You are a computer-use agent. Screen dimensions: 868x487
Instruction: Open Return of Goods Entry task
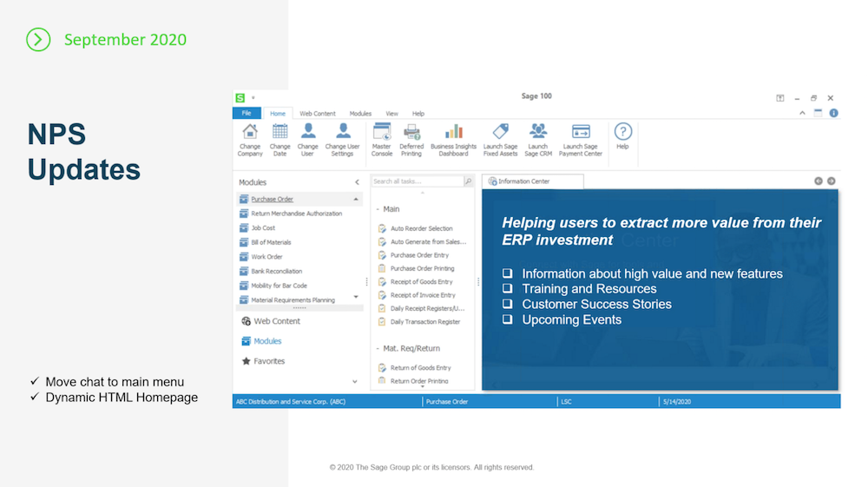pos(415,368)
